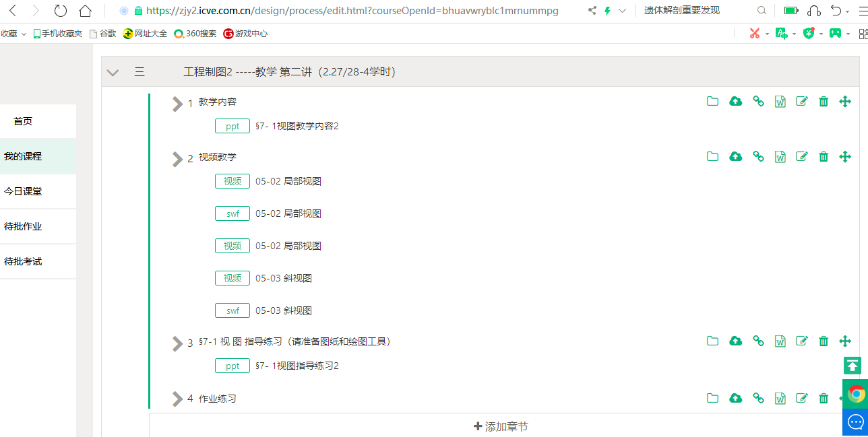Click link icon in 教学内容 row
The image size is (868, 437).
(758, 102)
